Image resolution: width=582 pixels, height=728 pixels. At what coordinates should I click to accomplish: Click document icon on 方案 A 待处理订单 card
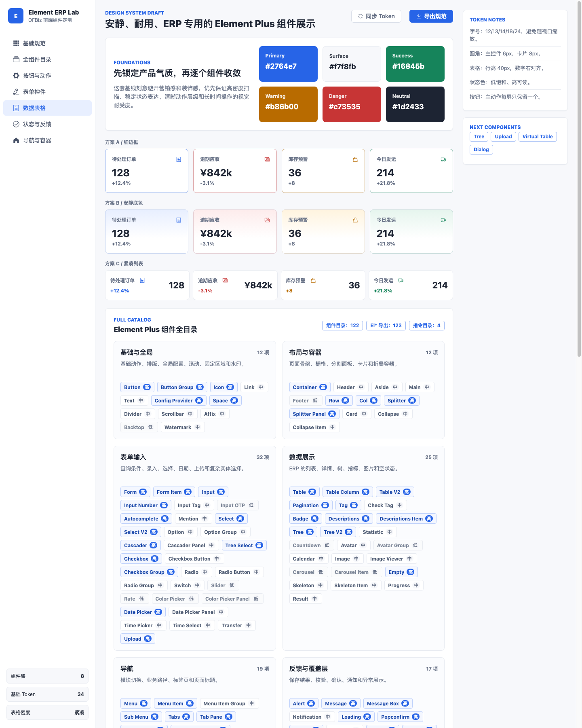pyautogui.click(x=179, y=159)
